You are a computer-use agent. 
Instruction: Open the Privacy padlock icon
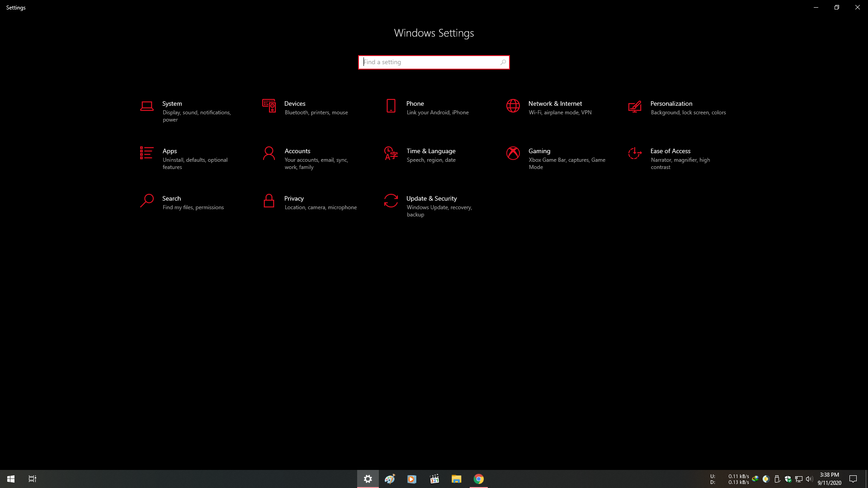[269, 201]
